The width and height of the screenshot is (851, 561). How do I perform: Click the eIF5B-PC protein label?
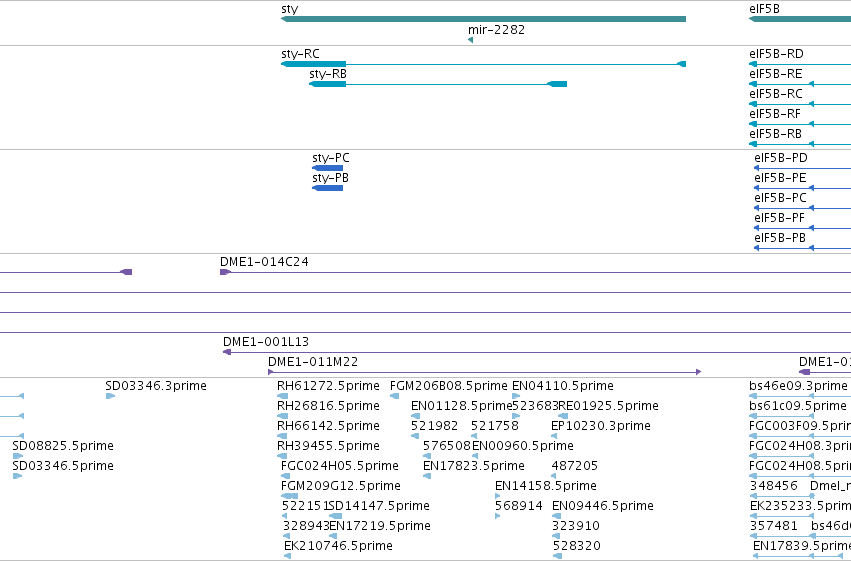(780, 198)
